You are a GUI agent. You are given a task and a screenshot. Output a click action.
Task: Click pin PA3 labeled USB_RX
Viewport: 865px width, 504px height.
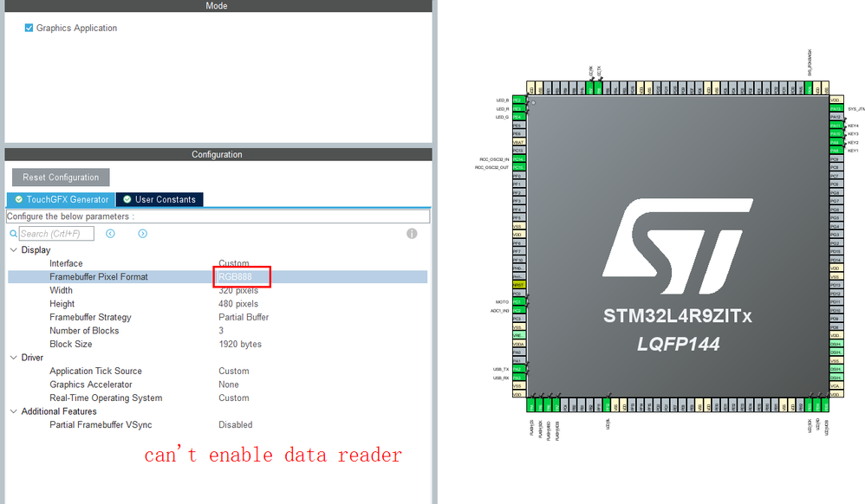click(x=518, y=378)
